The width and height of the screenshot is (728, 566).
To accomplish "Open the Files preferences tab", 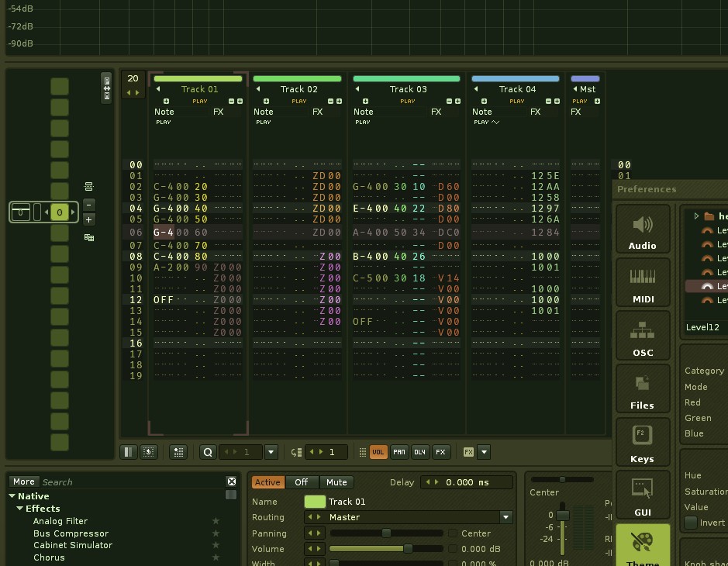I will click(x=643, y=389).
